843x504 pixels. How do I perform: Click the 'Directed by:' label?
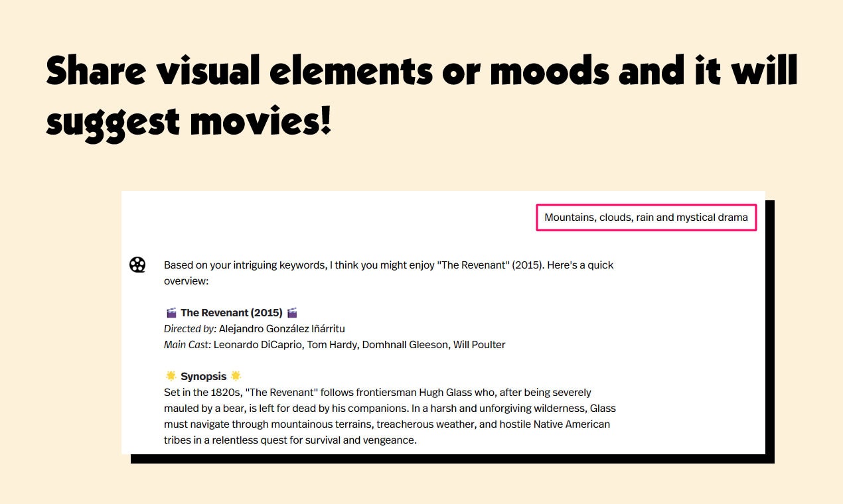(x=190, y=328)
